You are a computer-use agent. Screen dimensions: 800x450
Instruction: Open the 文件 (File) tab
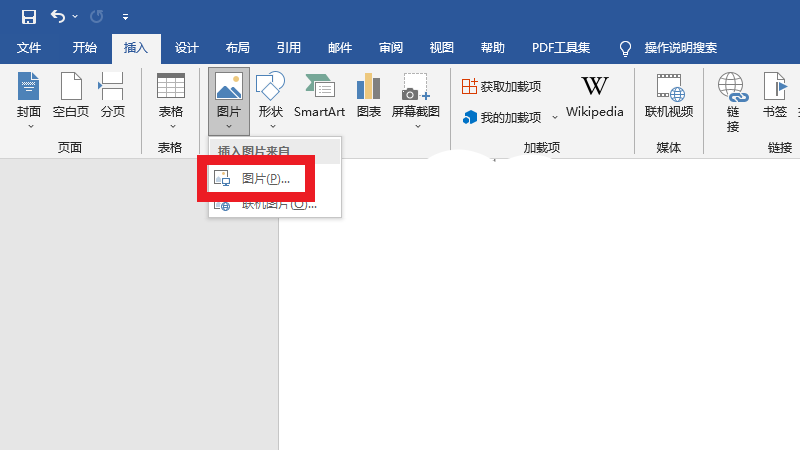click(29, 48)
